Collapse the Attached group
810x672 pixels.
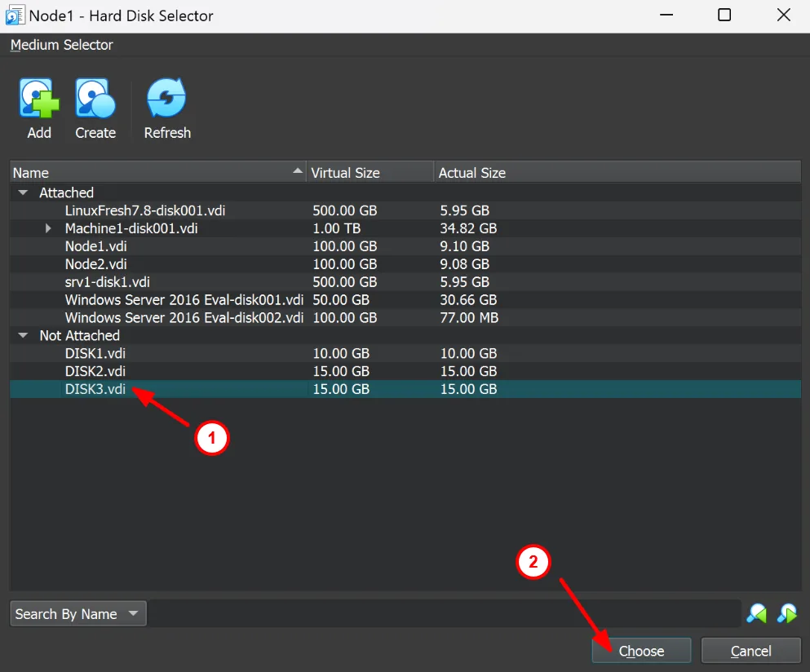24,193
